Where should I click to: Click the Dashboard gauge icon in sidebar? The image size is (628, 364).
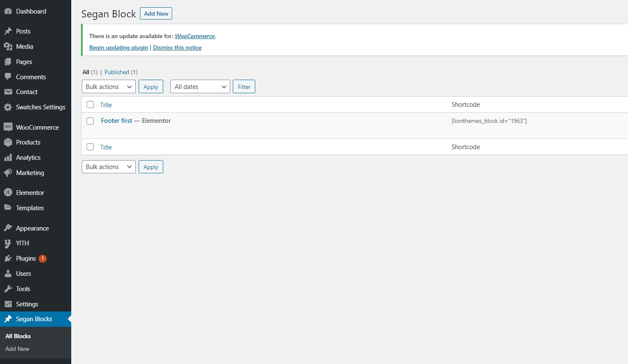pyautogui.click(x=8, y=11)
